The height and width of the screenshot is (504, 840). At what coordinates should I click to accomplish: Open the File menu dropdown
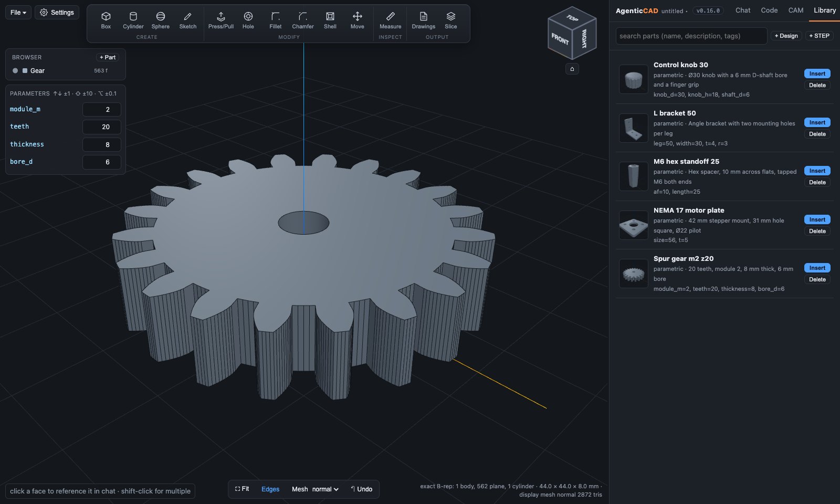coord(18,12)
